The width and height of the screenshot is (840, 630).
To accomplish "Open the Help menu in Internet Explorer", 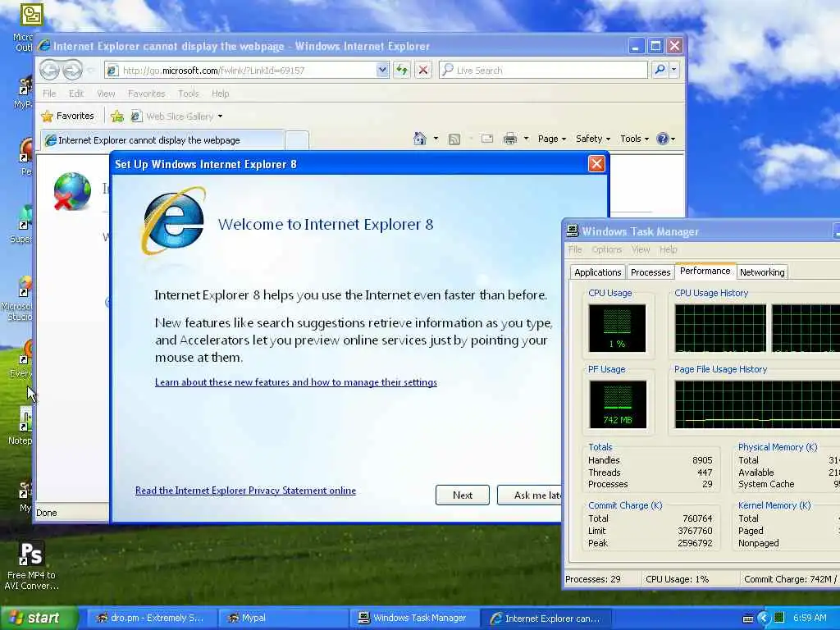I will (220, 94).
